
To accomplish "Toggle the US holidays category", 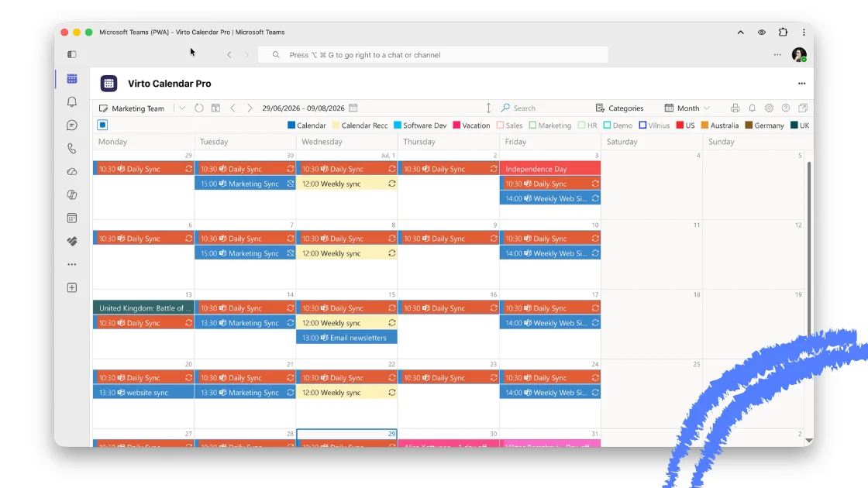I will tap(685, 125).
